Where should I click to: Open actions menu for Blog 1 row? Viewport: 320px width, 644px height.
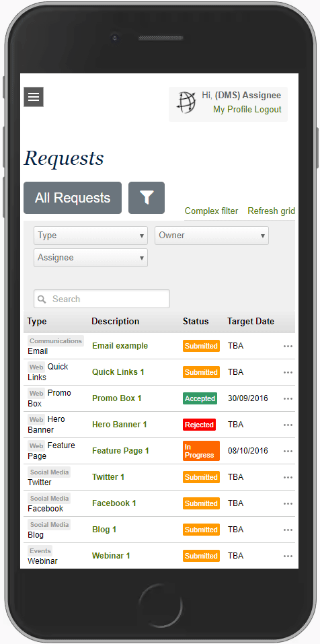pyautogui.click(x=288, y=530)
